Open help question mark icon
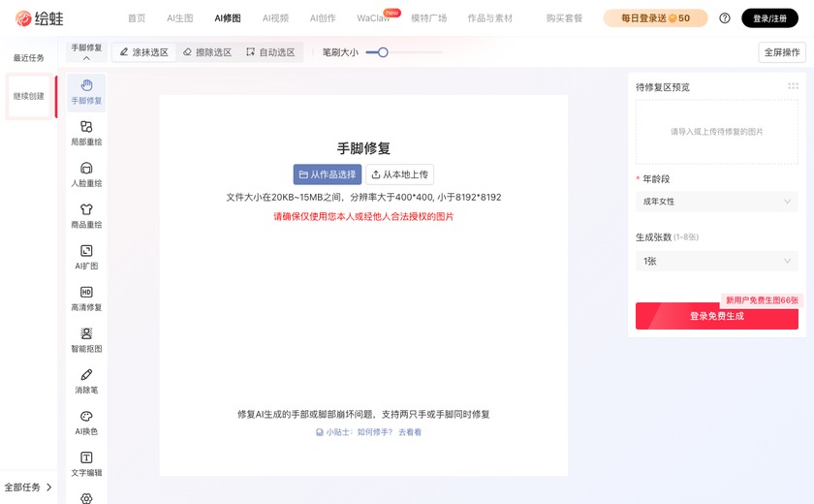The width and height of the screenshot is (814, 504). (x=725, y=18)
